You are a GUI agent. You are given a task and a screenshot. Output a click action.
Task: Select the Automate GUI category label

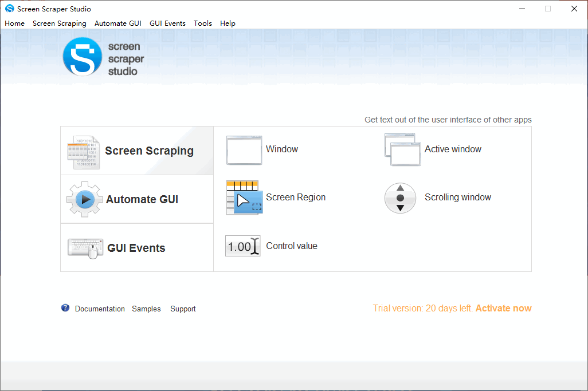click(x=142, y=199)
